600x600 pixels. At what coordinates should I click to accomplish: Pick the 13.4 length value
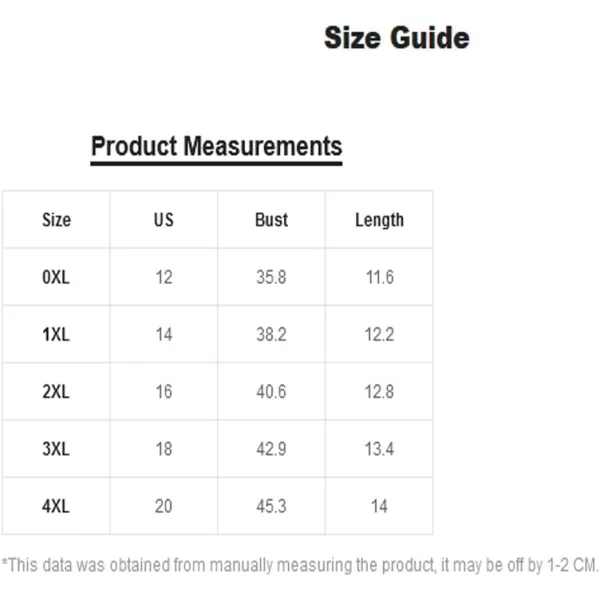coord(379,449)
